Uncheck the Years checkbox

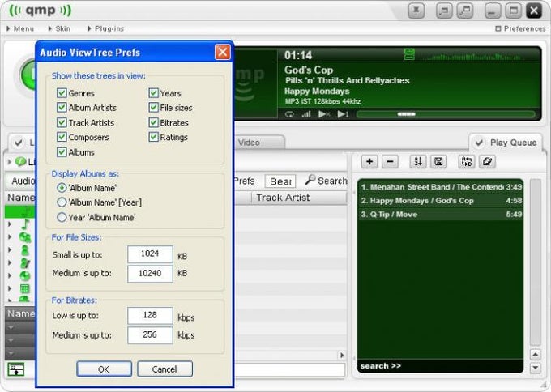pos(154,92)
